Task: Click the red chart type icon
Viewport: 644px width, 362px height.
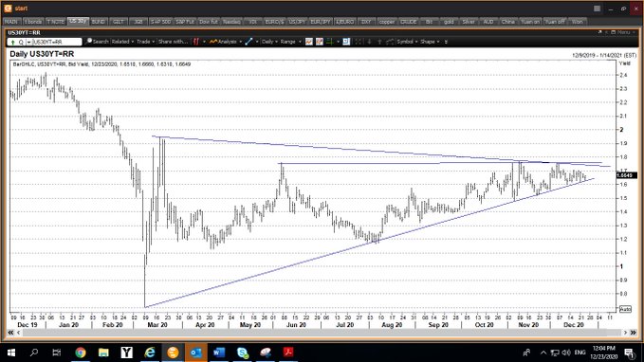Action: (x=196, y=42)
